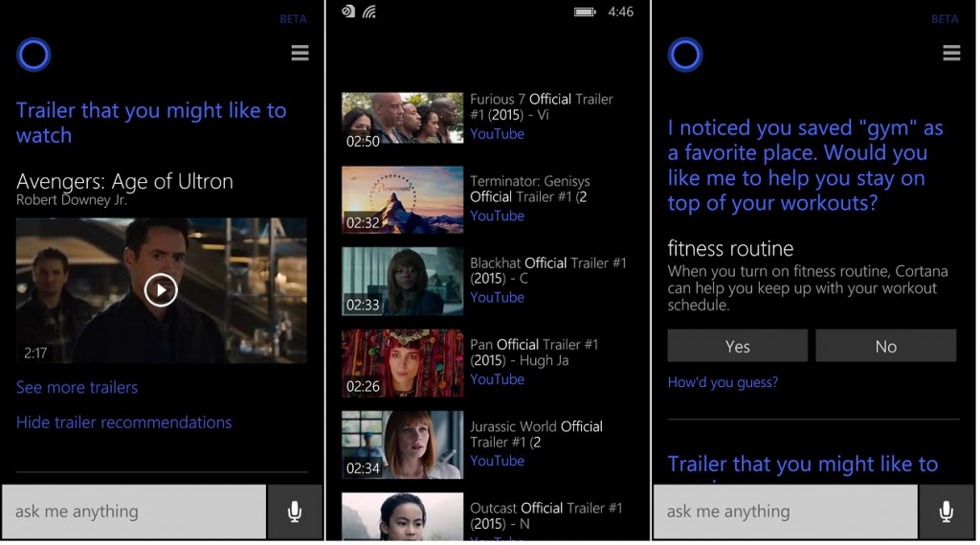The height and width of the screenshot is (545, 980).
Task: Click the Trailer that you might like heading, right screen
Action: [803, 465]
